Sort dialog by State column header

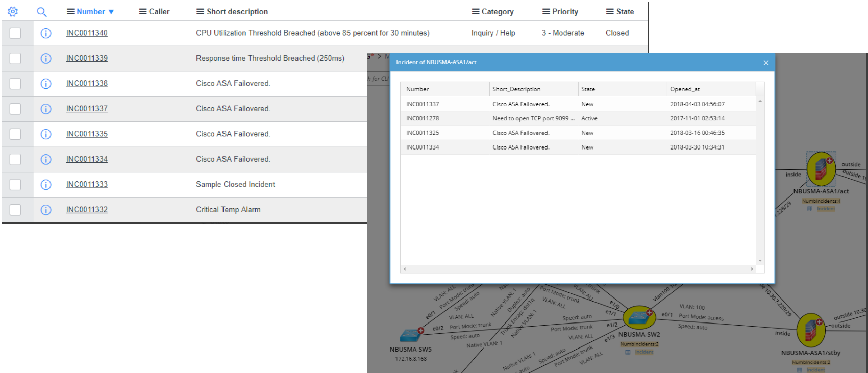point(623,89)
